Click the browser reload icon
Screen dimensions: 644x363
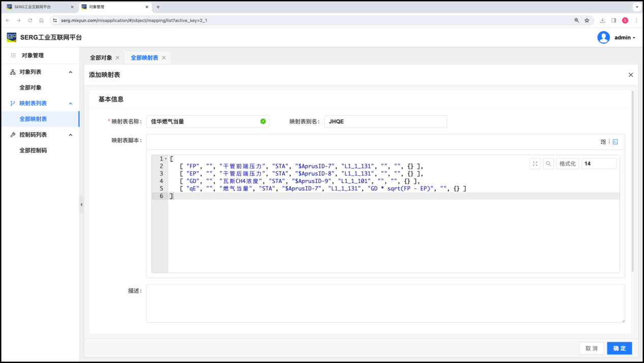click(30, 20)
